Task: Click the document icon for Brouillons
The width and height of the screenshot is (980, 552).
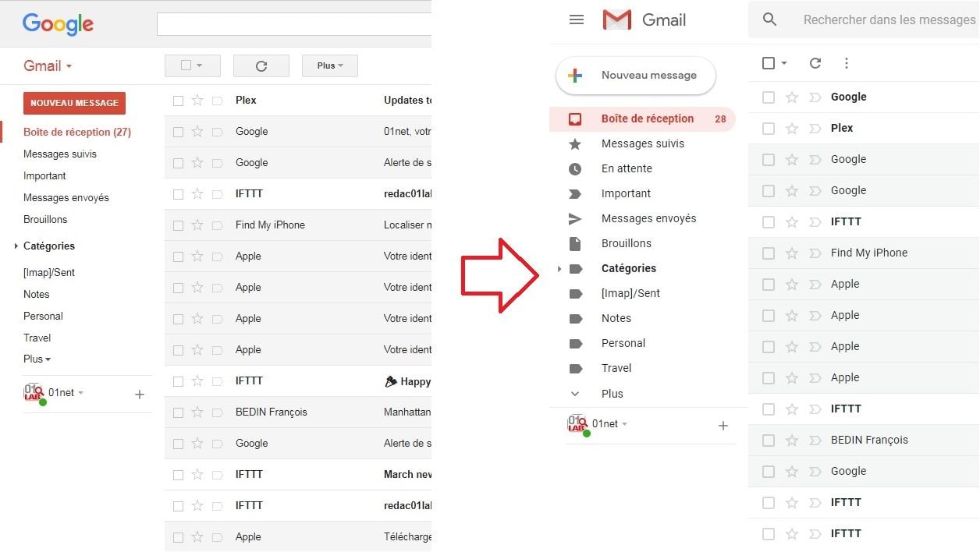Action: (575, 243)
